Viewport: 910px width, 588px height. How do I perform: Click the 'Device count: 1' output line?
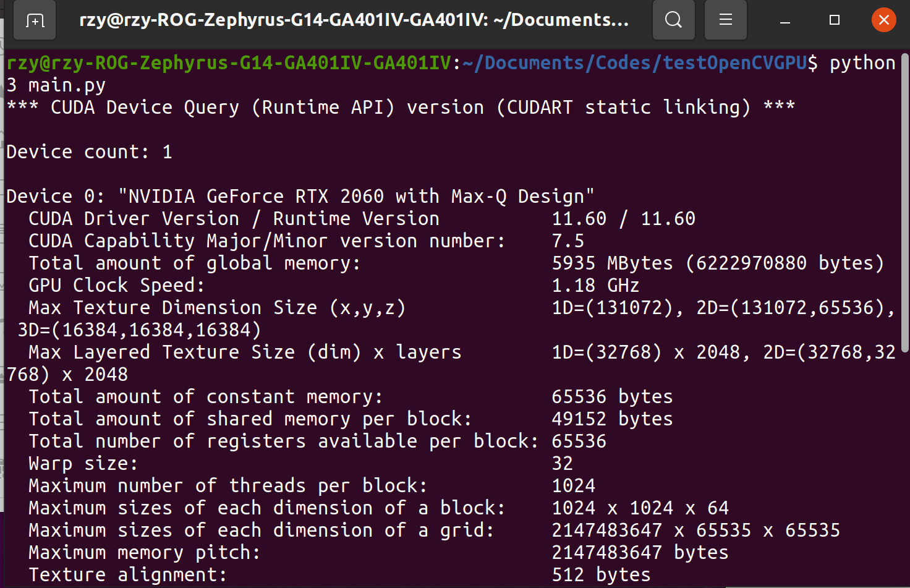[89, 152]
